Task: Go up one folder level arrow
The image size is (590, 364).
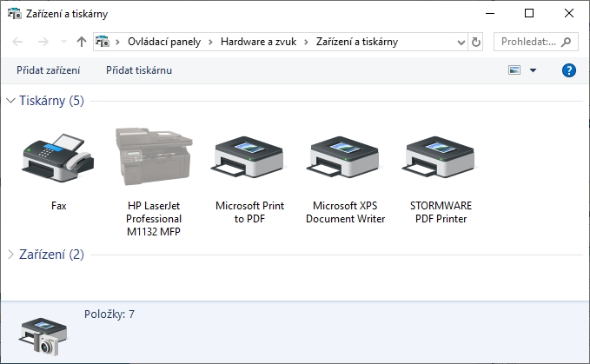Action: point(82,42)
